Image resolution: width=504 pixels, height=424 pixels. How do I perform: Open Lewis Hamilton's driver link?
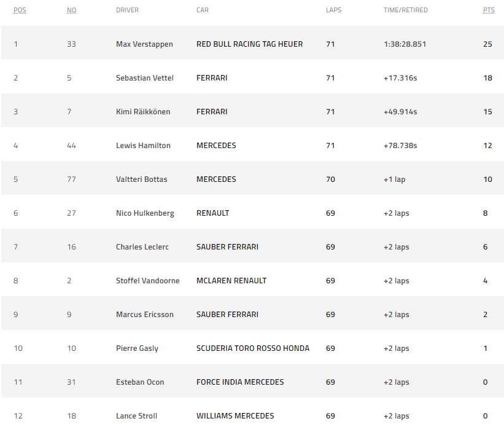pyautogui.click(x=143, y=146)
